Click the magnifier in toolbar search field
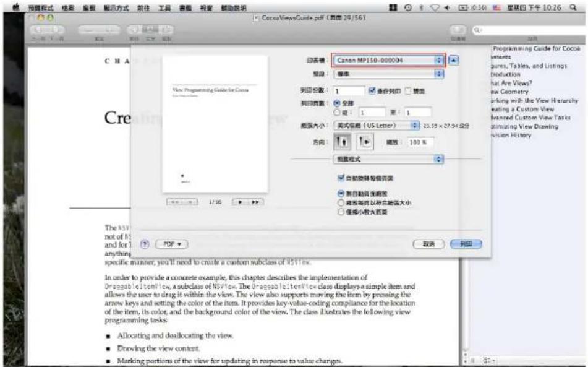This screenshot has width=588, height=367. (x=477, y=30)
